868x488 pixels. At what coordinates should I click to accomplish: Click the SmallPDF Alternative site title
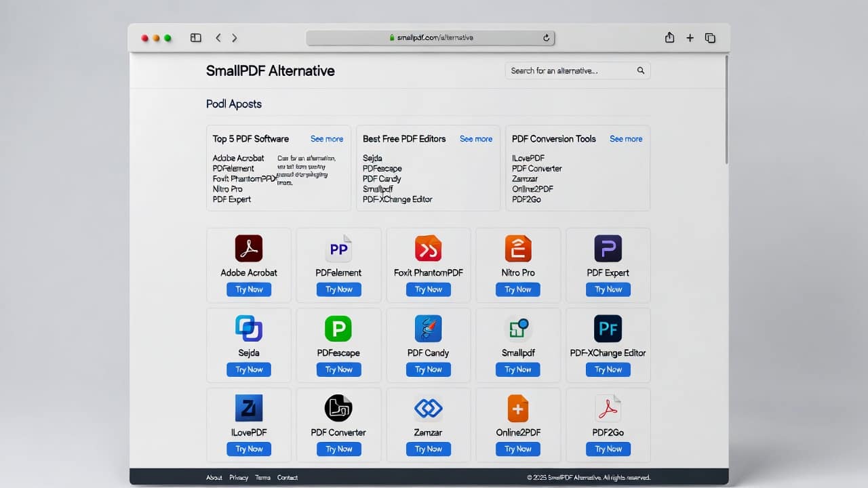pyautogui.click(x=271, y=70)
